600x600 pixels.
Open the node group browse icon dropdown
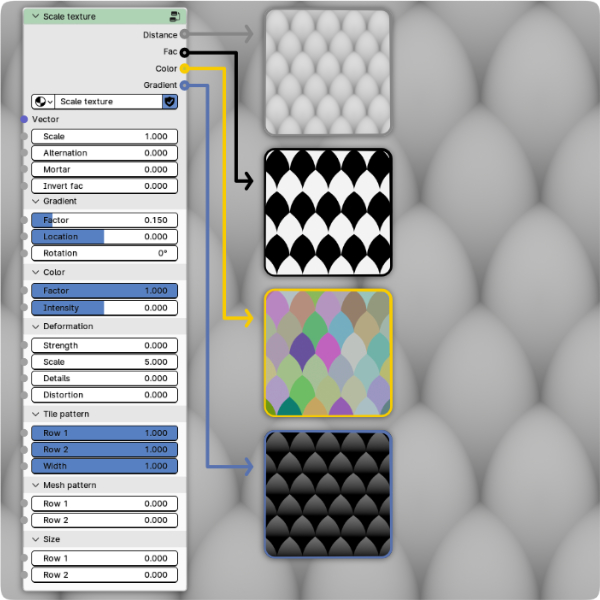click(x=43, y=102)
